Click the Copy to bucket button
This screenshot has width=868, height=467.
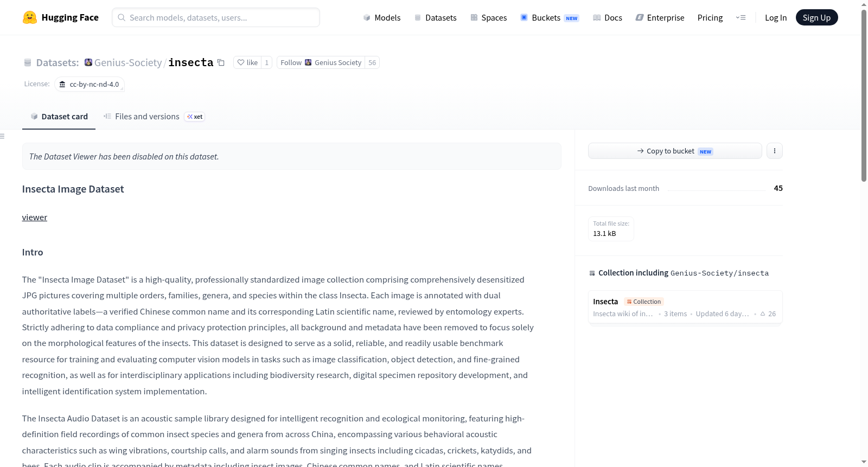(675, 151)
